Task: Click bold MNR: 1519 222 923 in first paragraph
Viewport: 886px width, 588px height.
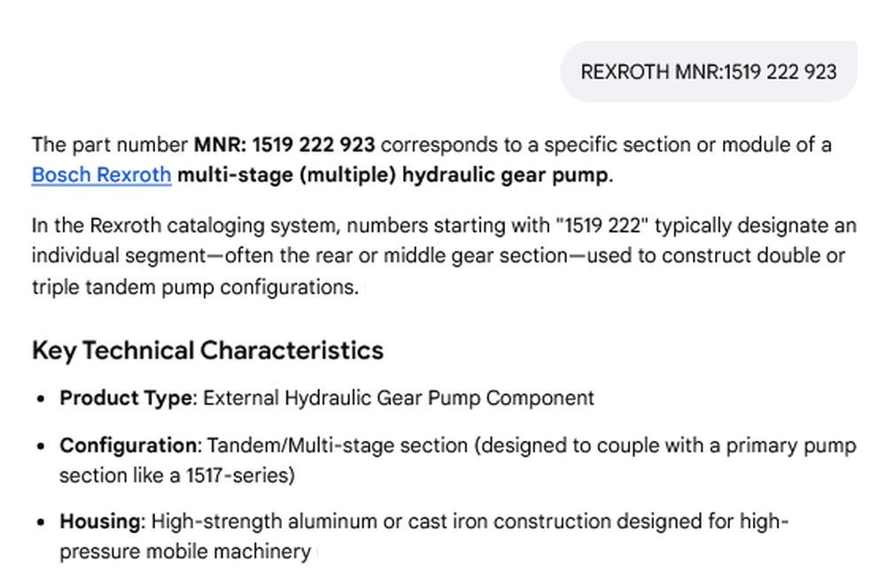Action: pyautogui.click(x=284, y=144)
